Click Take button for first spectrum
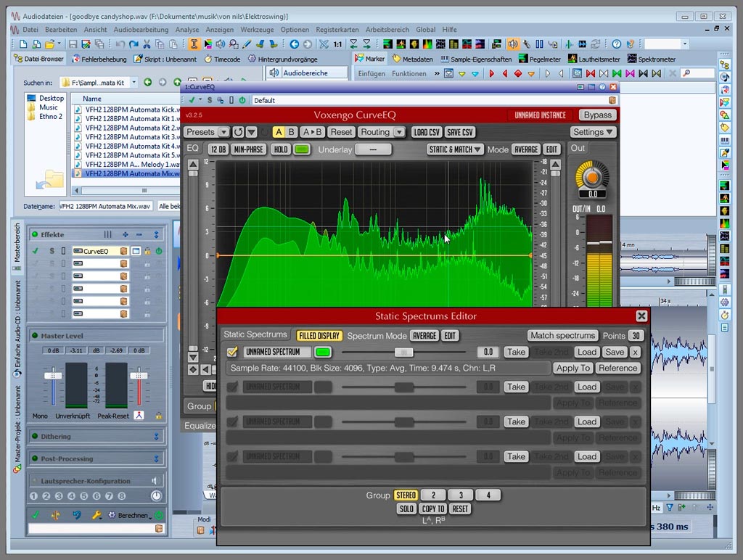743x560 pixels. click(516, 352)
